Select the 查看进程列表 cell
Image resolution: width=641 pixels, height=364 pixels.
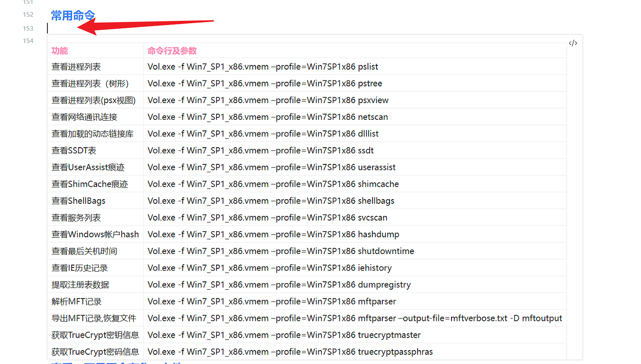point(95,66)
